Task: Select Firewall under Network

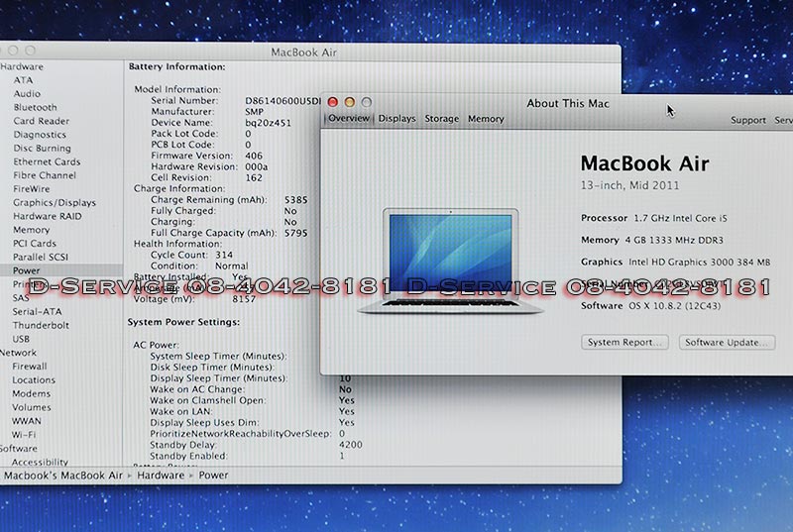Action: point(30,367)
